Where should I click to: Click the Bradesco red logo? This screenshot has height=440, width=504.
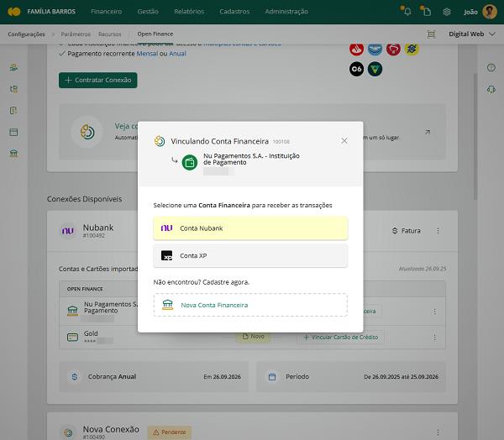click(x=393, y=50)
